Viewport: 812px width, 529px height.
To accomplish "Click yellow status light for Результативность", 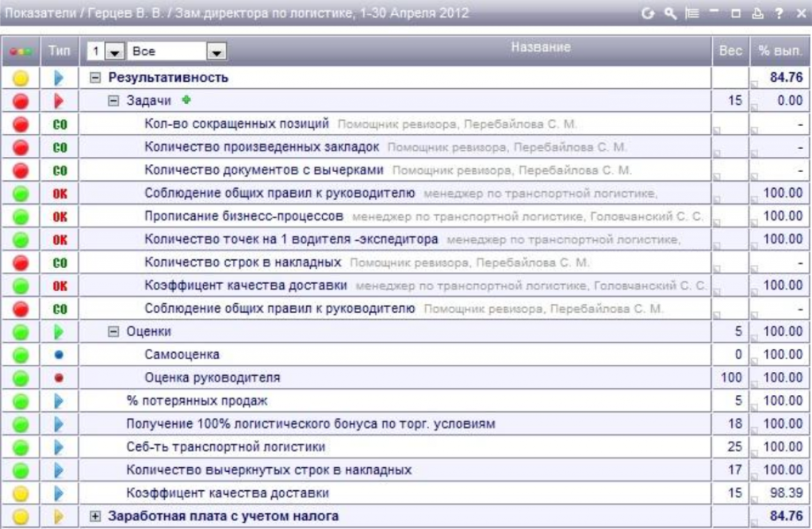I will 21,79.
